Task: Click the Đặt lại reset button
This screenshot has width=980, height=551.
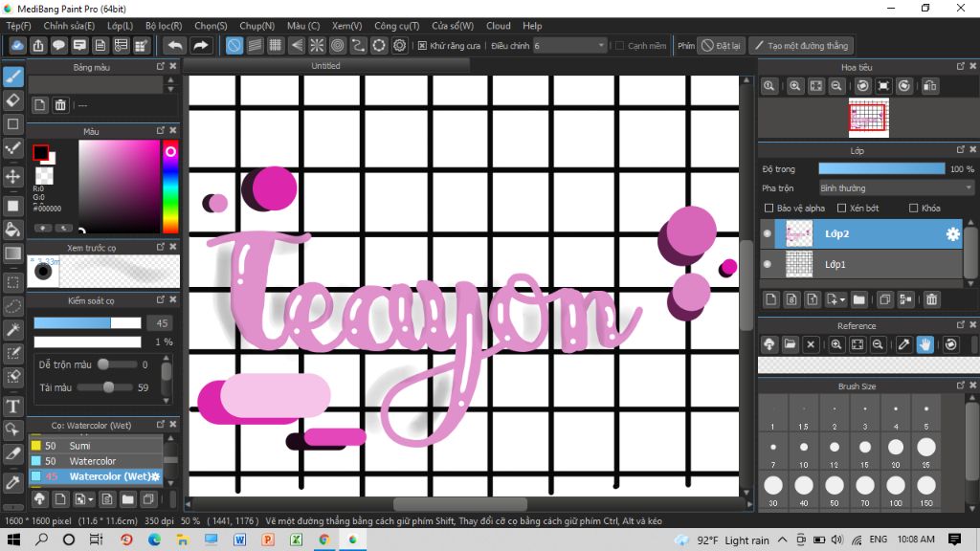Action: (x=722, y=46)
